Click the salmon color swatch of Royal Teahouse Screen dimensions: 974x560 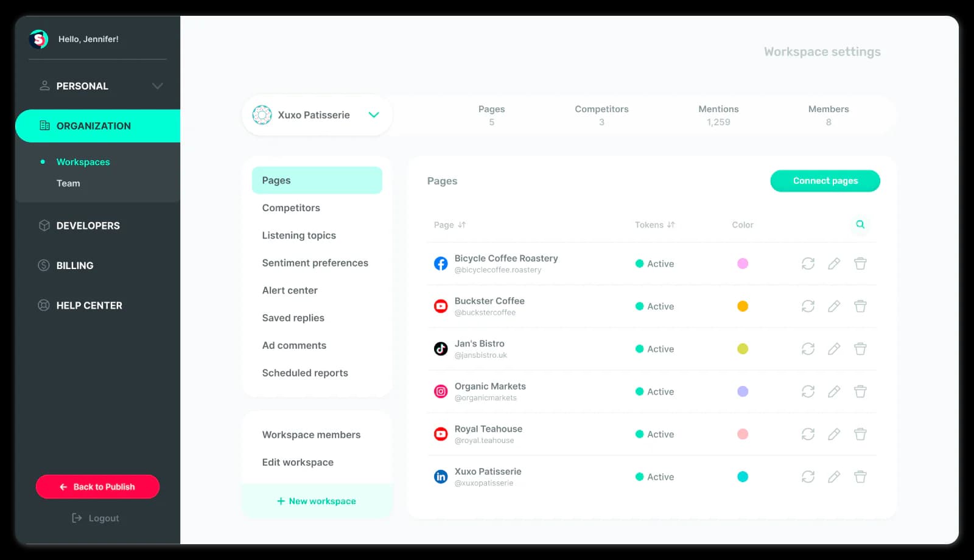(743, 434)
